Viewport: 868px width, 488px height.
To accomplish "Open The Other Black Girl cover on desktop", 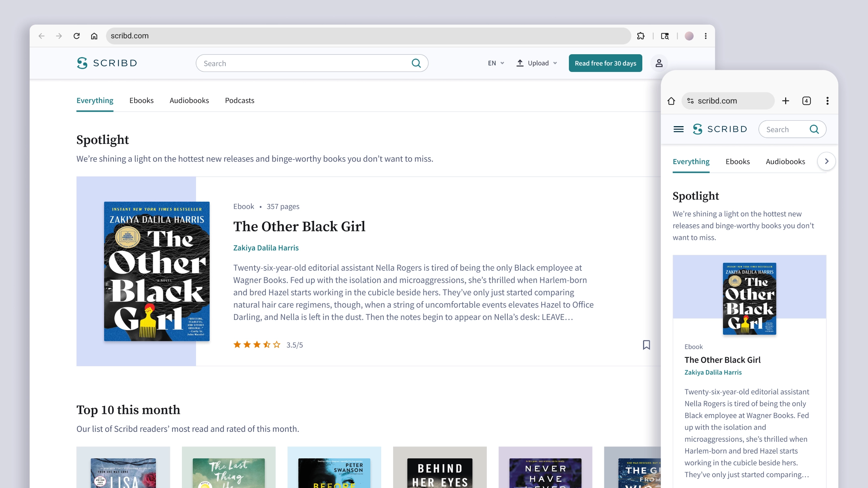I will point(157,271).
